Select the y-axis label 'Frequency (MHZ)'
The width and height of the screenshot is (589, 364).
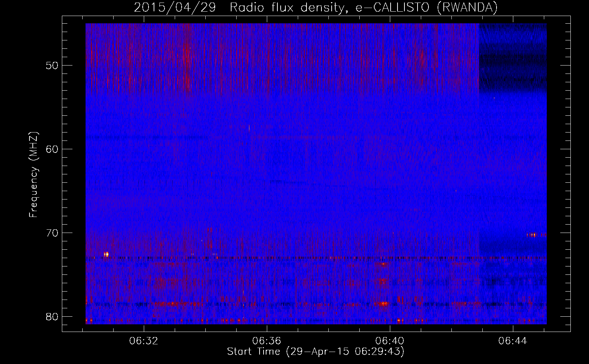[33, 175]
